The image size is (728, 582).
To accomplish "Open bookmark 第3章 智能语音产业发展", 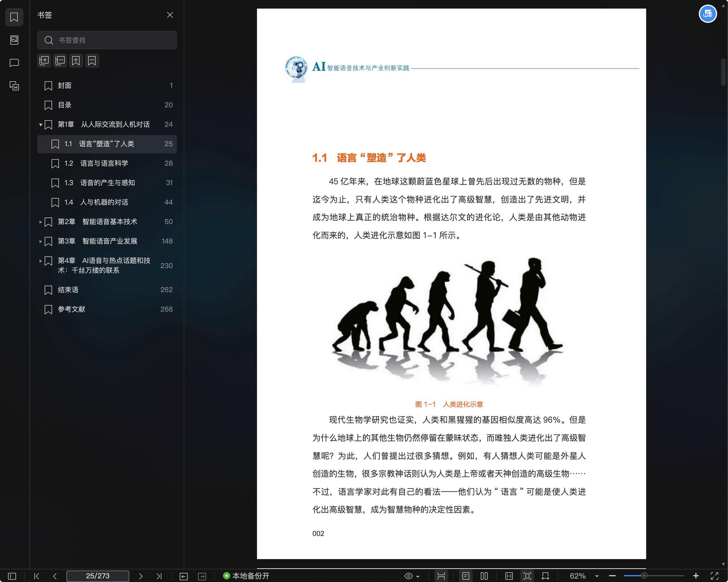I will [x=107, y=241].
